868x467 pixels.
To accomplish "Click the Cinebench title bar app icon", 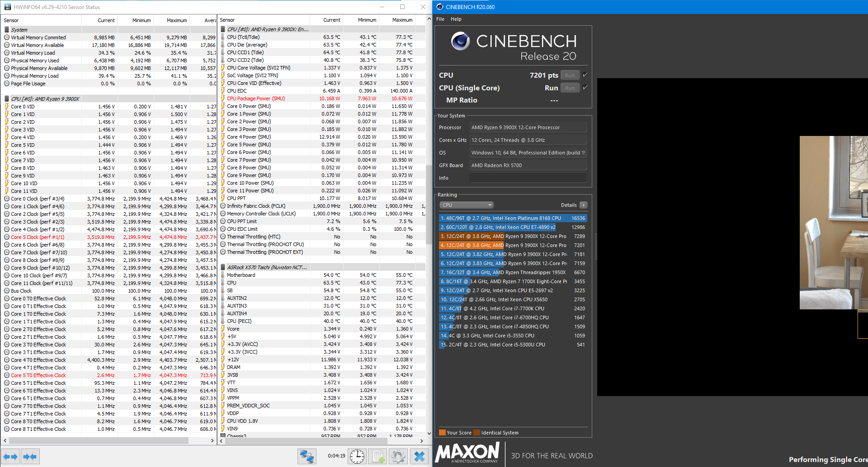I will pyautogui.click(x=440, y=7).
